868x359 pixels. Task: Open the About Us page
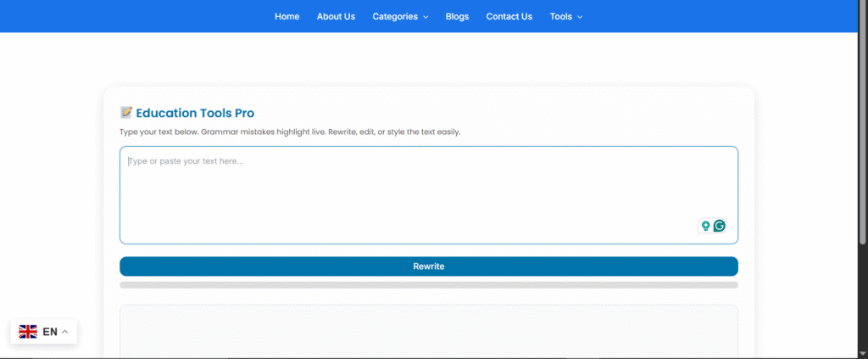pyautogui.click(x=336, y=16)
